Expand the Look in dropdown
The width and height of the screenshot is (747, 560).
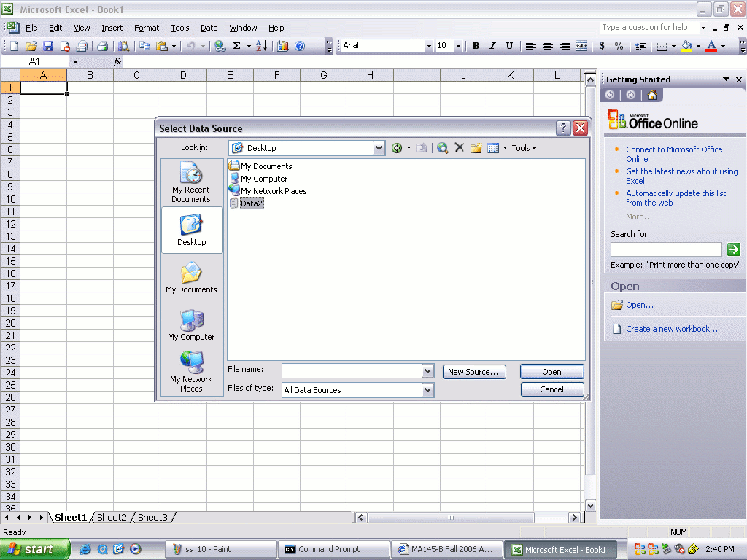(x=379, y=148)
